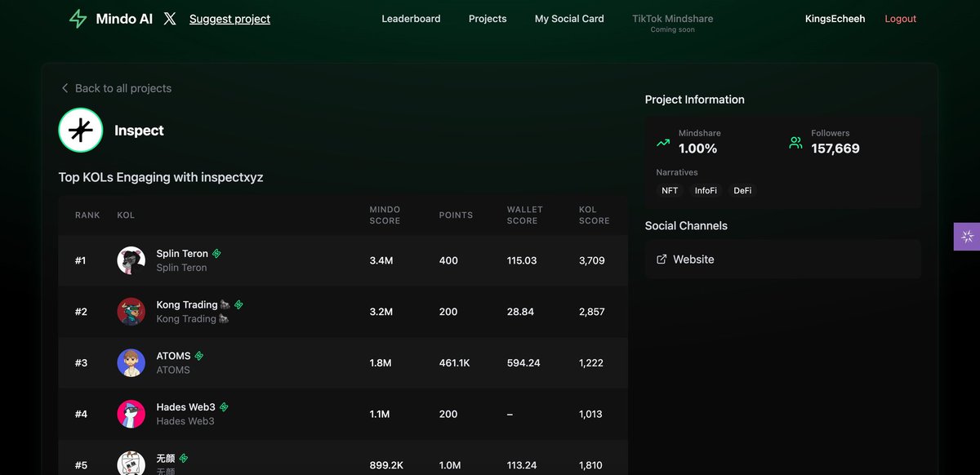
Task: Click the Rank column header
Action: (87, 215)
